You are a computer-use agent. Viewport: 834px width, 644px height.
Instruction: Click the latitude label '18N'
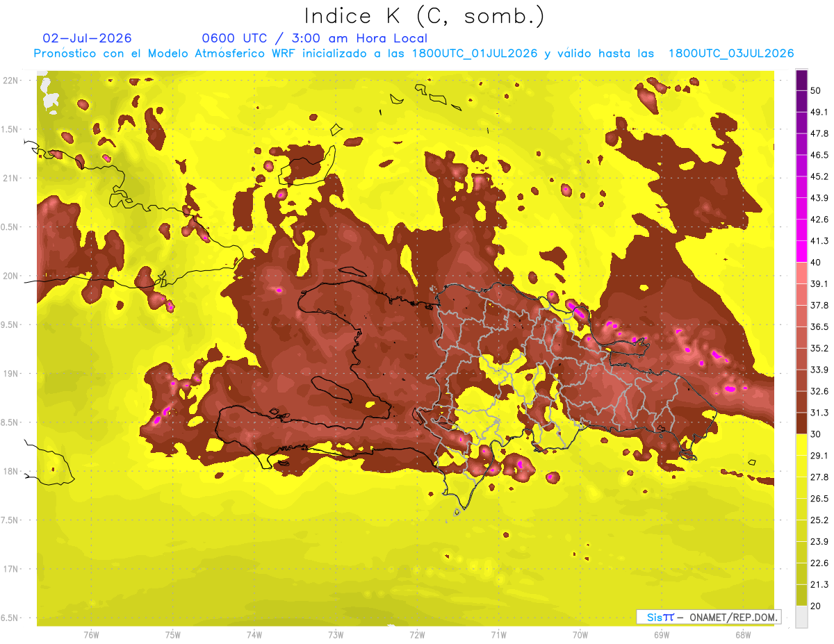pos(10,472)
